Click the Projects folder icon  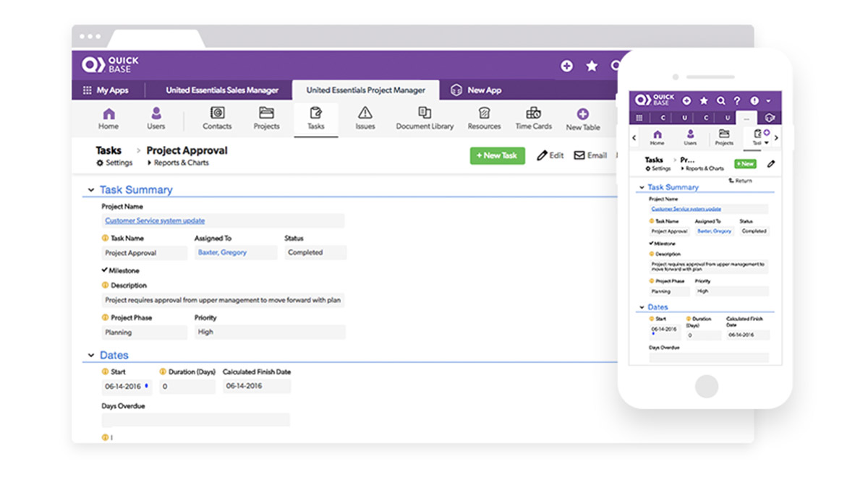(266, 113)
